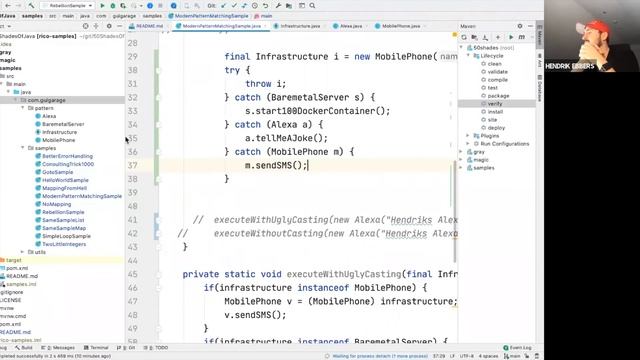
Task: Open run configuration dropdown RebellionSample
Action: point(67,6)
